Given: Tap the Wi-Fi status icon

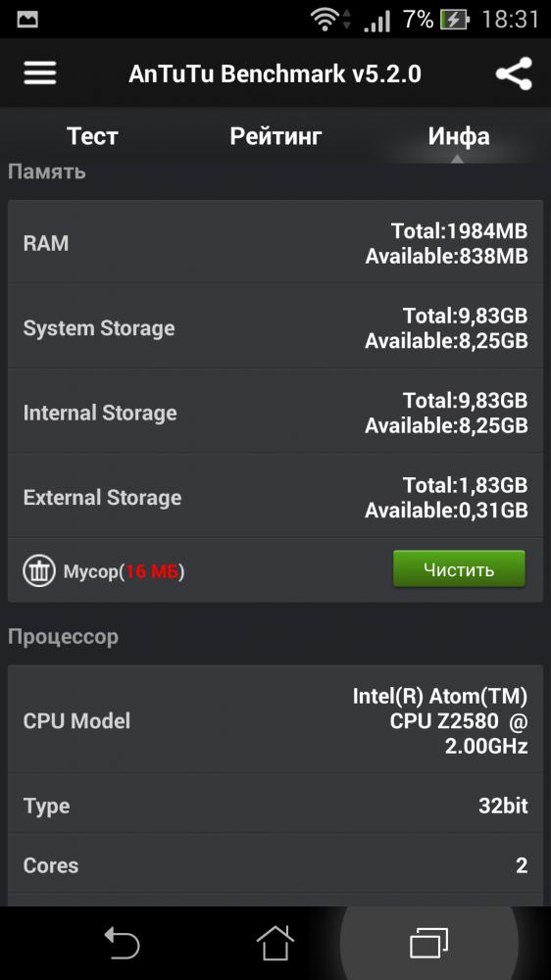Looking at the screenshot, I should pyautogui.click(x=325, y=20).
